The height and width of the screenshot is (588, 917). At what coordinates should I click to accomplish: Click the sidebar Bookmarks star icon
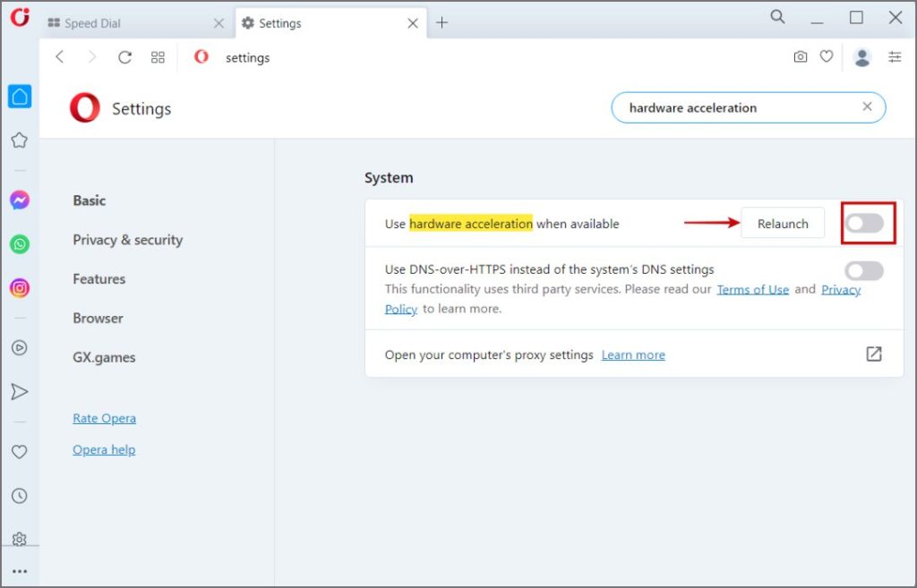pos(20,141)
